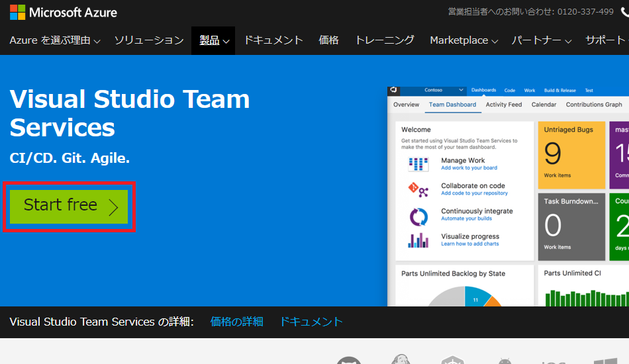Expand the 製品 dropdown menu
This screenshot has height=364, width=629.
click(215, 40)
